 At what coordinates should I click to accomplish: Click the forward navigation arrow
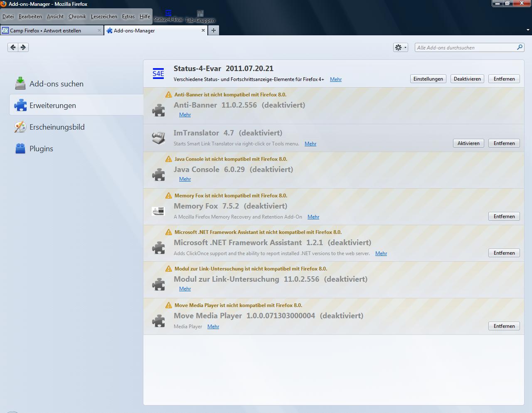click(x=23, y=47)
